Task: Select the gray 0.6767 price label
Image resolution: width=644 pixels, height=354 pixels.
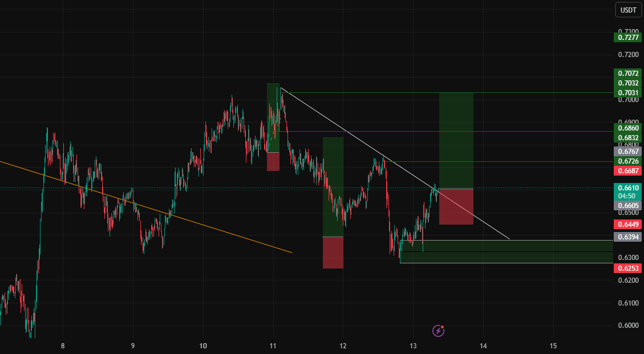Action: pos(627,152)
